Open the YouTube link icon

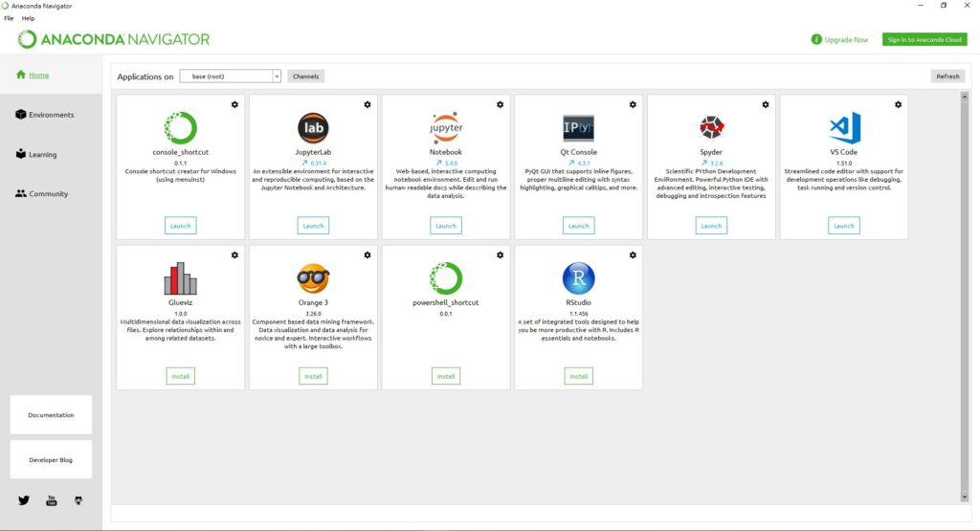coord(52,500)
